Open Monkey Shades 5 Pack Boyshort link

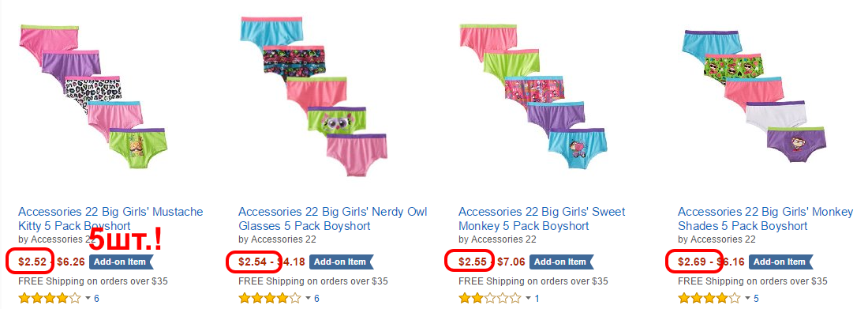766,219
